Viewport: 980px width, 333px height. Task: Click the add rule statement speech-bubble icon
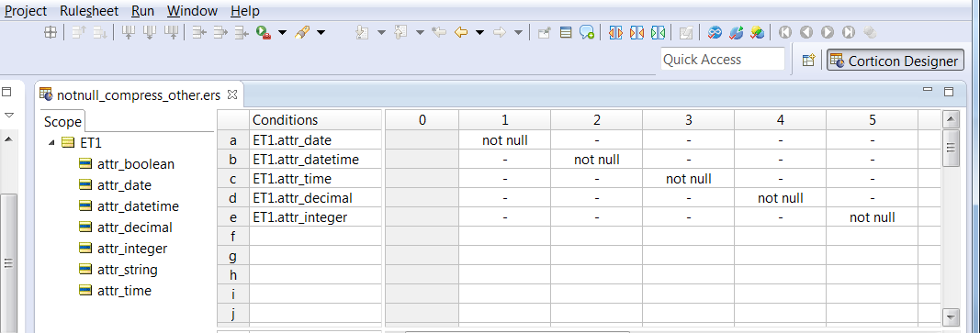(x=587, y=32)
